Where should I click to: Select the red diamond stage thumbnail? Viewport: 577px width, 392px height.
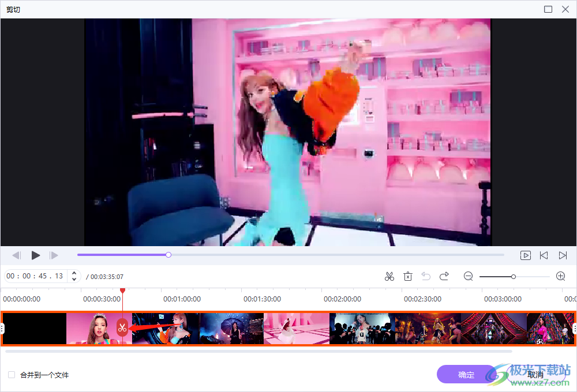(494, 329)
